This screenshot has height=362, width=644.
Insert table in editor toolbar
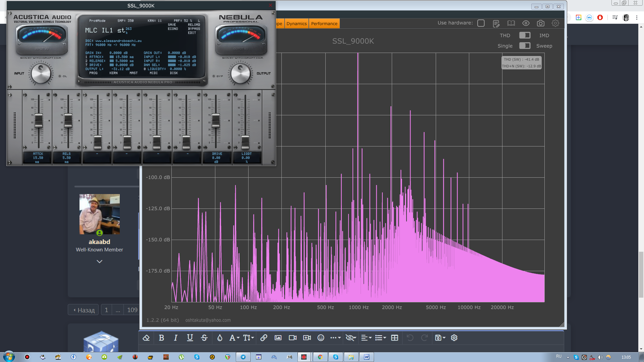click(x=394, y=338)
